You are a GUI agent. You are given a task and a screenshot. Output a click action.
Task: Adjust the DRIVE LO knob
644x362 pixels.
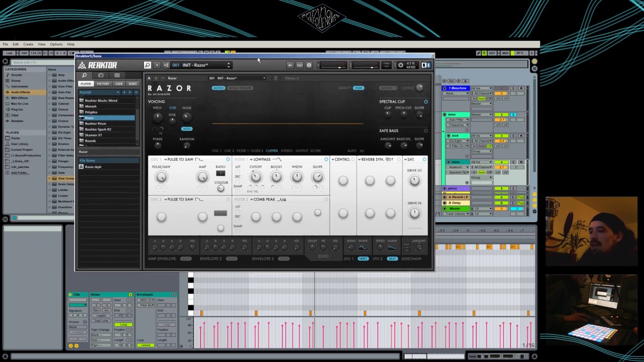[414, 180]
